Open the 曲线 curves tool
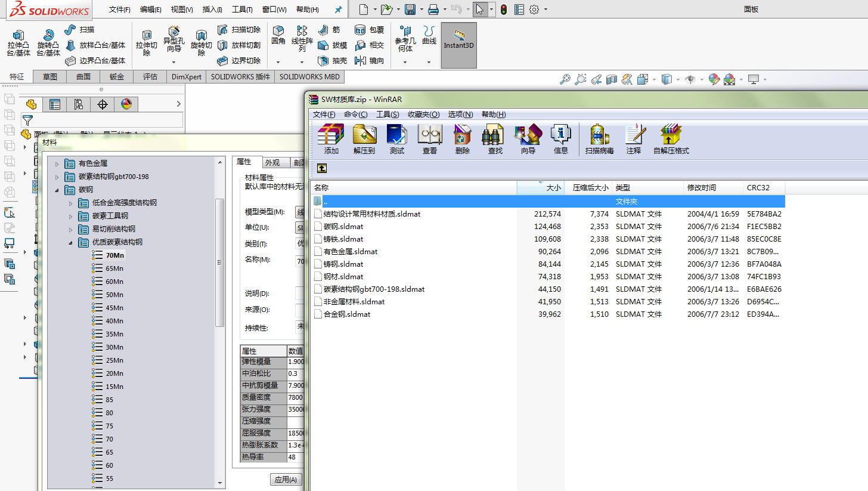This screenshot has height=491, width=868. tap(429, 36)
